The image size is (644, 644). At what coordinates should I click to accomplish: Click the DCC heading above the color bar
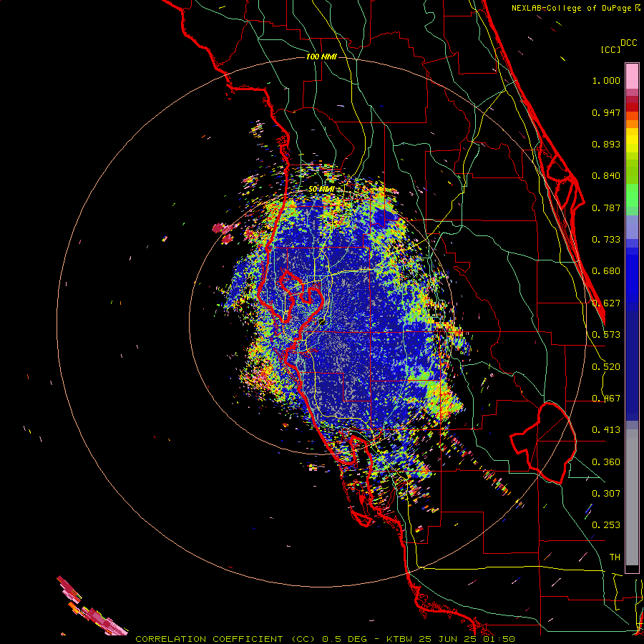[628, 43]
